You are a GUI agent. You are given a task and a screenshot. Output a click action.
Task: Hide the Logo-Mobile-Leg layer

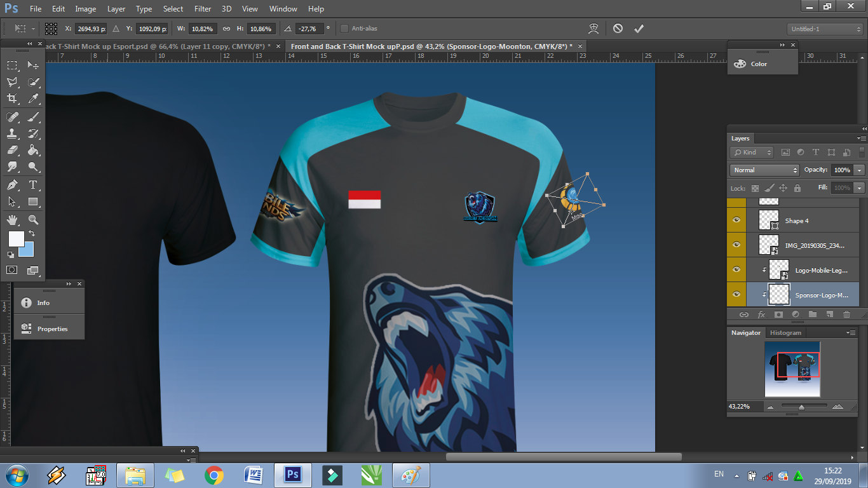736,269
